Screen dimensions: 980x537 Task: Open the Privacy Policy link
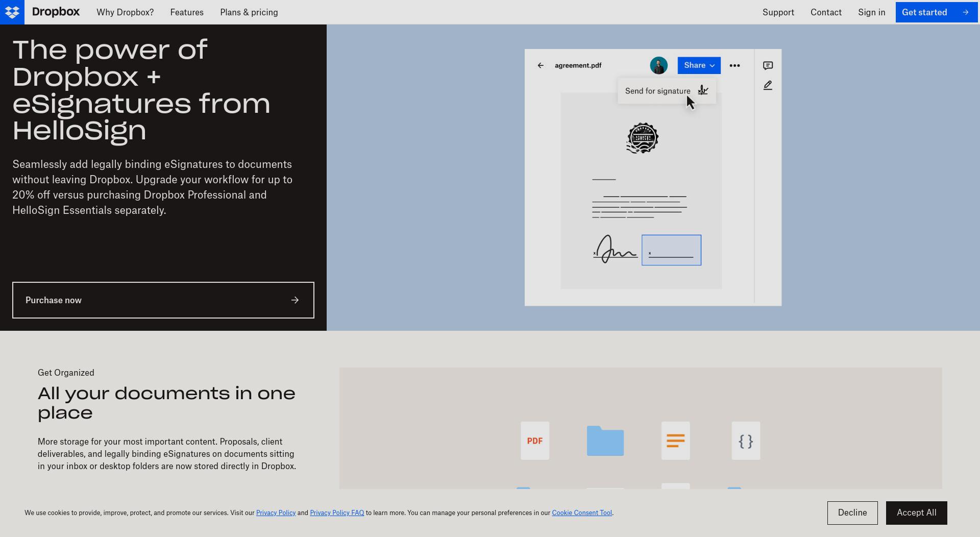[276, 512]
